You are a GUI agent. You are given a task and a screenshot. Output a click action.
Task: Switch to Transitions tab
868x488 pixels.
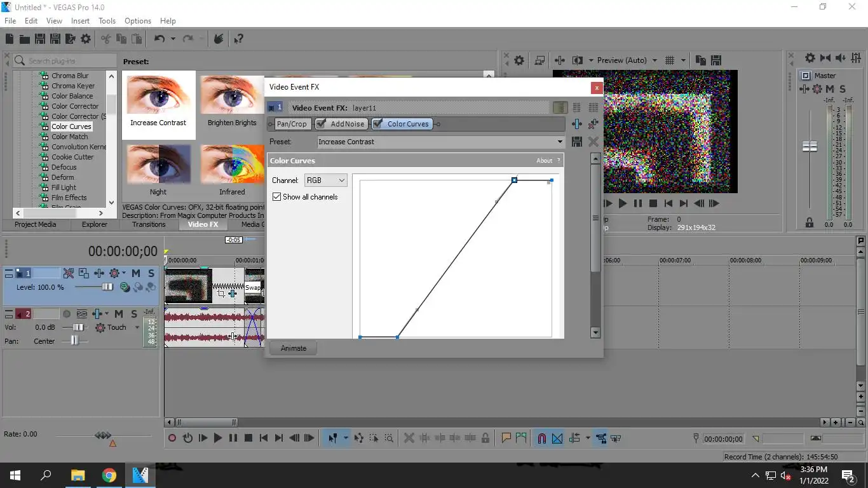pyautogui.click(x=149, y=224)
